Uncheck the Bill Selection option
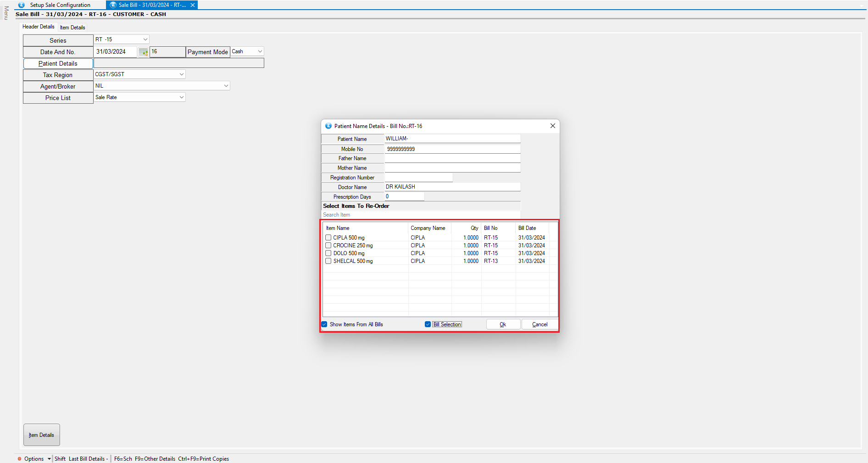Screen dimensions: 868x463 coord(428,324)
